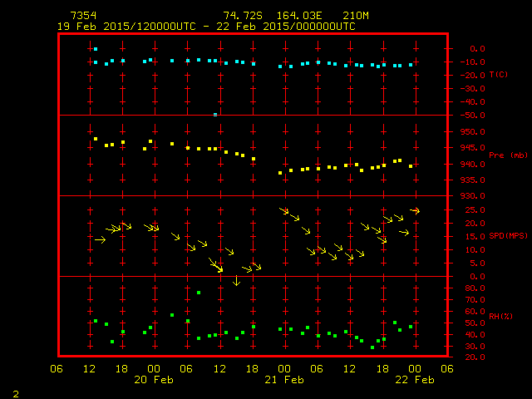Select the latitude value 74.72S
The height and width of the screenshot is (399, 532).
[x=241, y=16]
